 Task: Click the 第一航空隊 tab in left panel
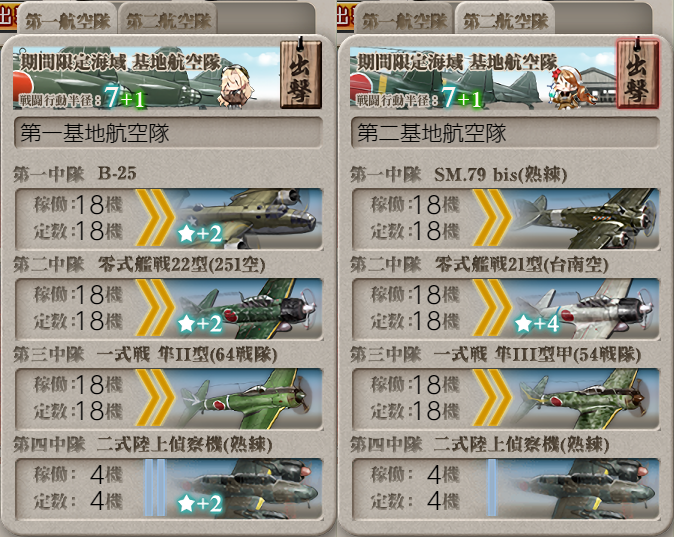tap(67, 19)
